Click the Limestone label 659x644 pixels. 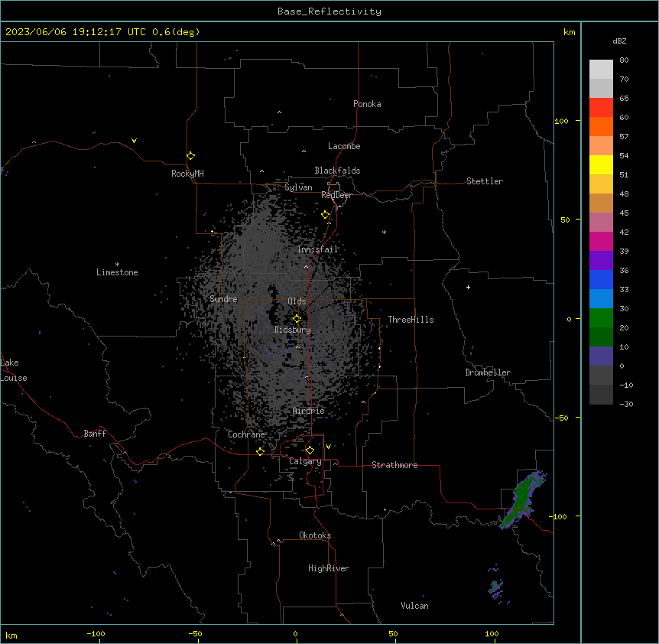click(117, 272)
